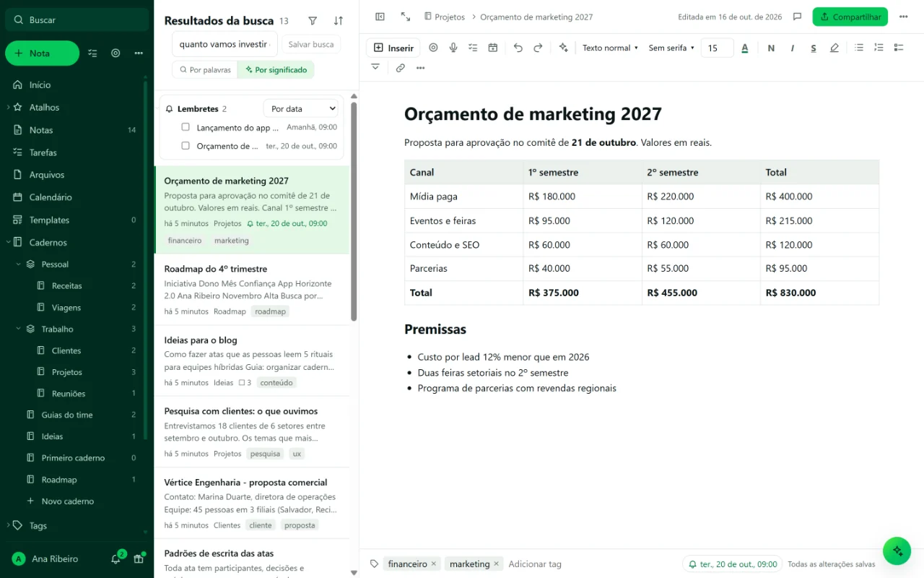Open the Inserir menu button
Image resolution: width=924 pixels, height=578 pixels.
394,48
